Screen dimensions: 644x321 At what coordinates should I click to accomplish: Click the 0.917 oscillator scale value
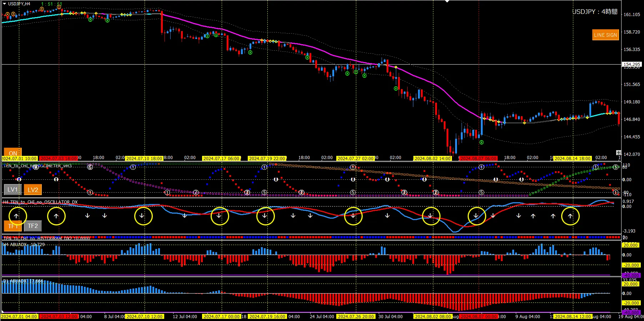click(629, 202)
